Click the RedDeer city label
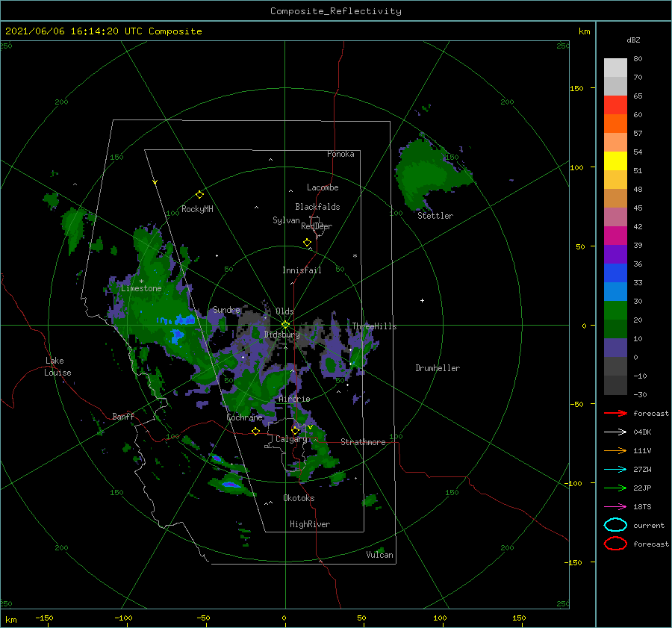Image resolution: width=672 pixels, height=628 pixels. (x=317, y=226)
